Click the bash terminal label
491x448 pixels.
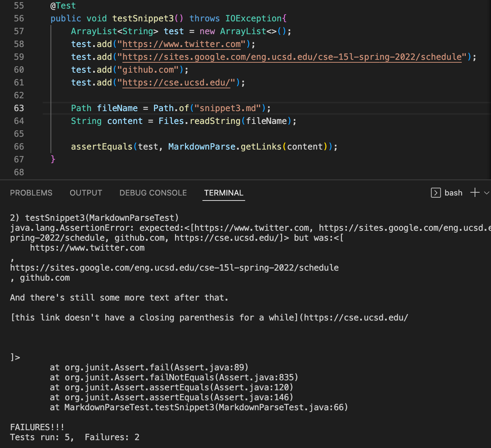453,193
